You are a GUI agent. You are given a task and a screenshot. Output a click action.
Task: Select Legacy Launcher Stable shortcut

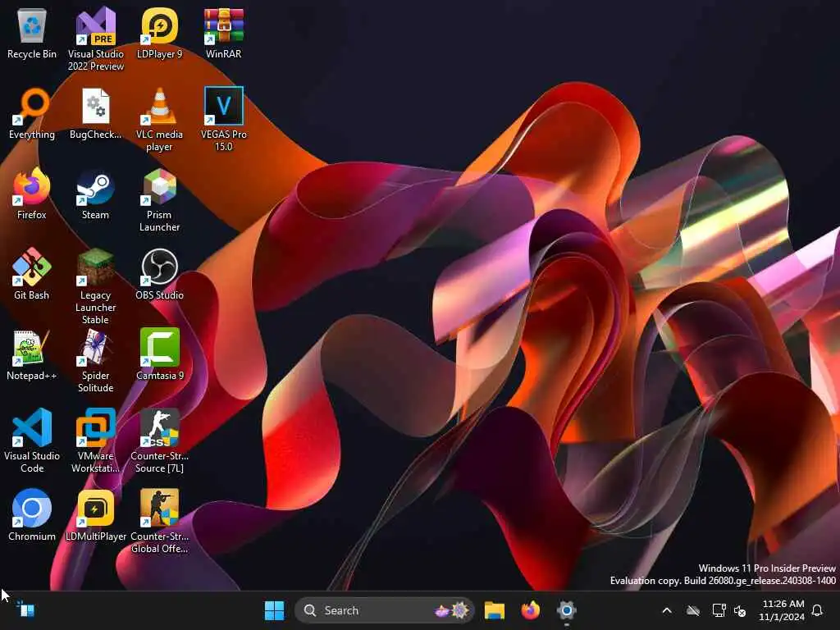pyautogui.click(x=95, y=286)
